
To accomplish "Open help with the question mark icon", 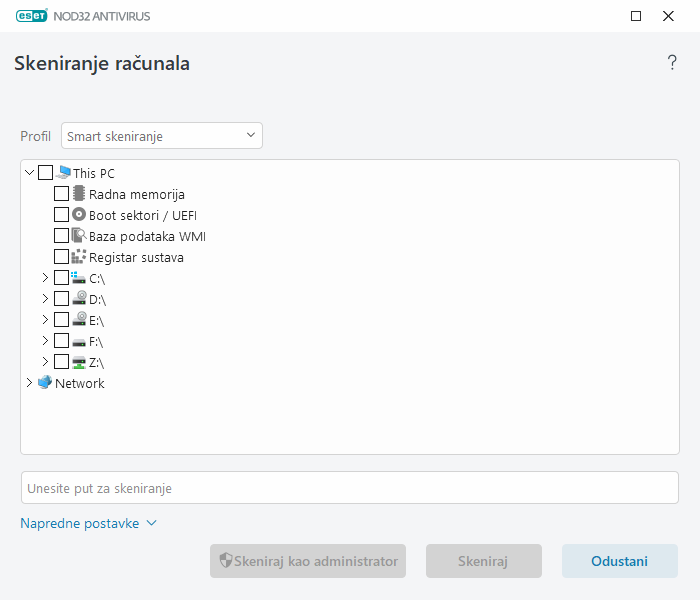I will (672, 63).
